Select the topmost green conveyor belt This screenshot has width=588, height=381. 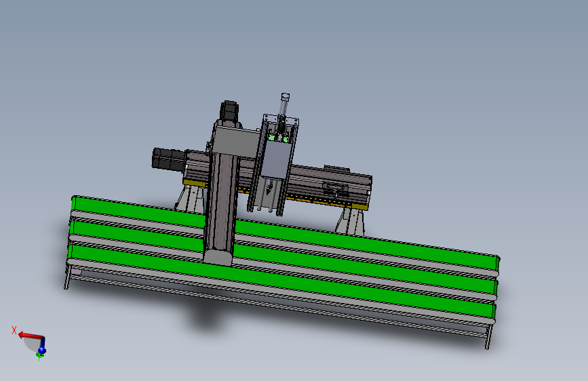coord(285,233)
